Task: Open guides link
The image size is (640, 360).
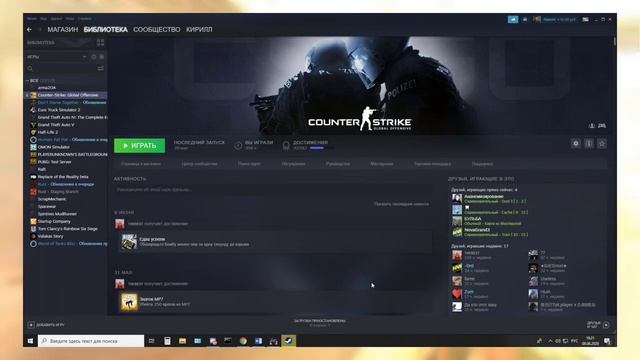Action: pyautogui.click(x=338, y=164)
